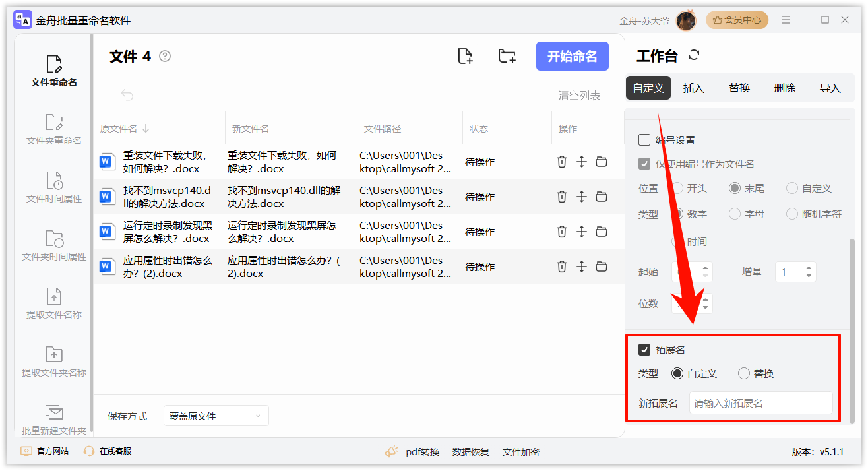Open containing folder for 应用属性时出错怎么办 file
This screenshot has height=471, width=868.
click(x=601, y=267)
